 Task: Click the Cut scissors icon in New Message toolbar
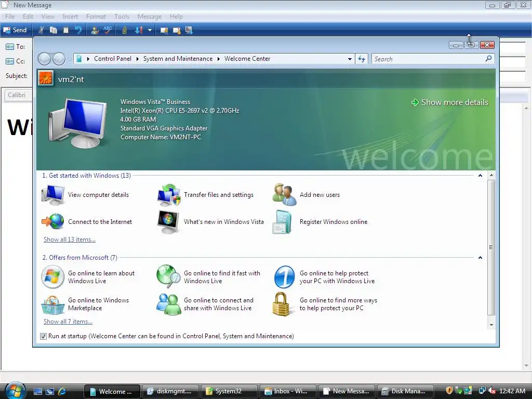tap(41, 30)
